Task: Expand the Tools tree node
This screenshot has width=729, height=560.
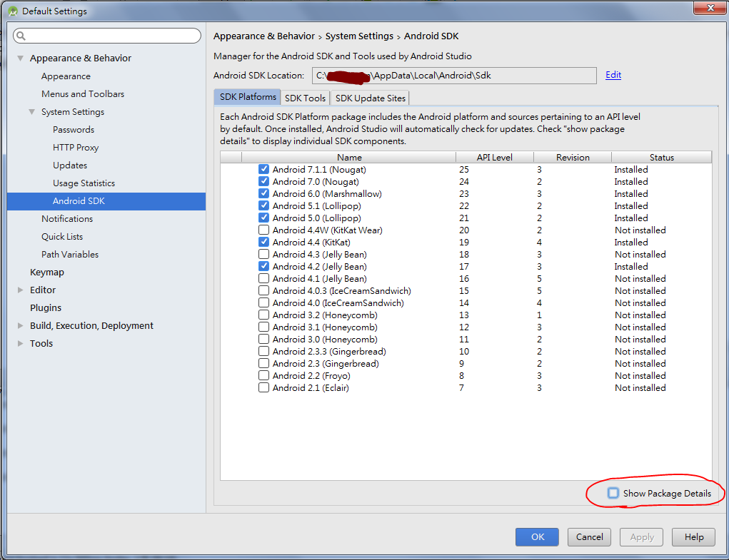Action: click(21, 343)
